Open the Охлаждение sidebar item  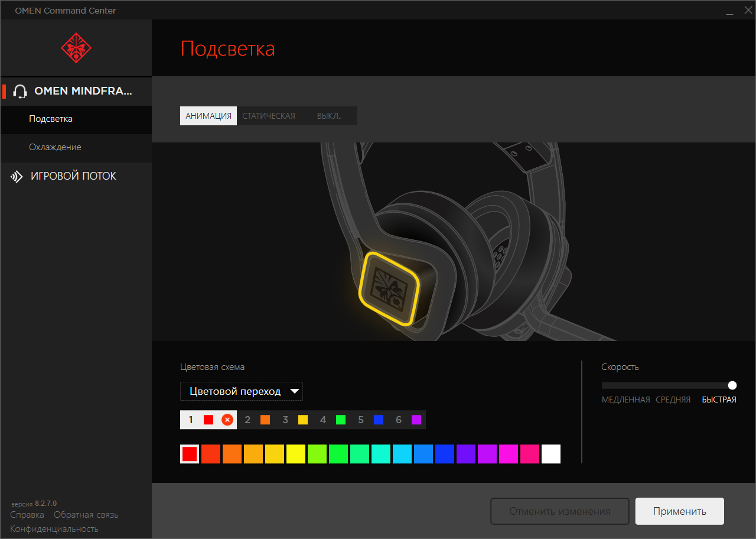pos(76,147)
